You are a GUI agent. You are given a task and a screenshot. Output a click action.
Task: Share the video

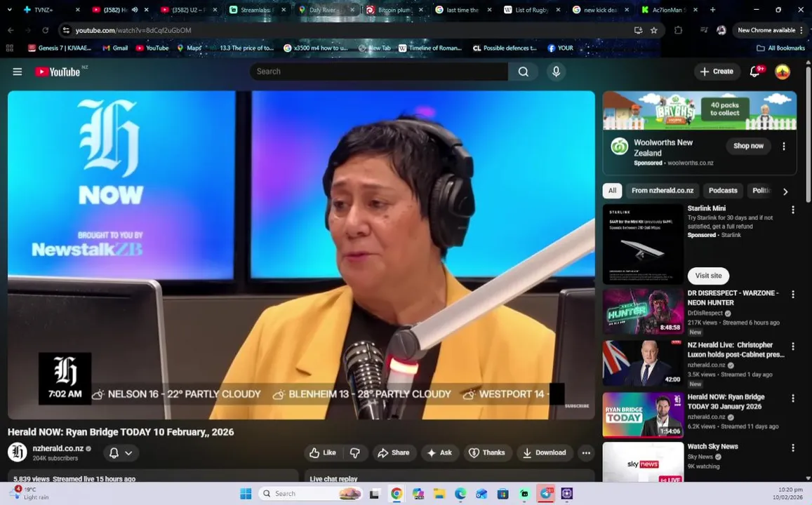tap(394, 452)
